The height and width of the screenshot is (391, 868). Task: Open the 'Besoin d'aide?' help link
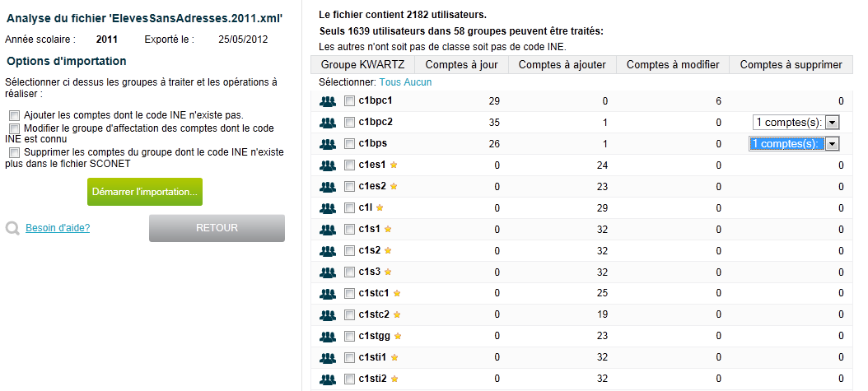click(58, 228)
